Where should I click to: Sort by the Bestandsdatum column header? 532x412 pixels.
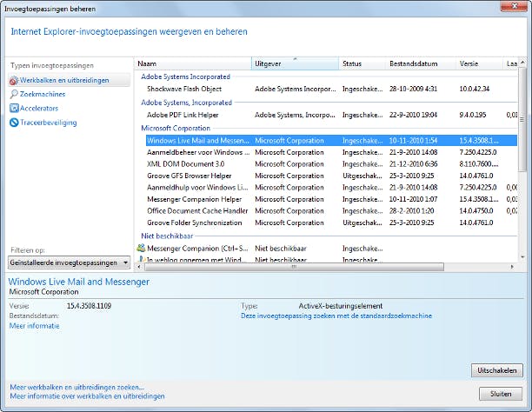(x=421, y=63)
